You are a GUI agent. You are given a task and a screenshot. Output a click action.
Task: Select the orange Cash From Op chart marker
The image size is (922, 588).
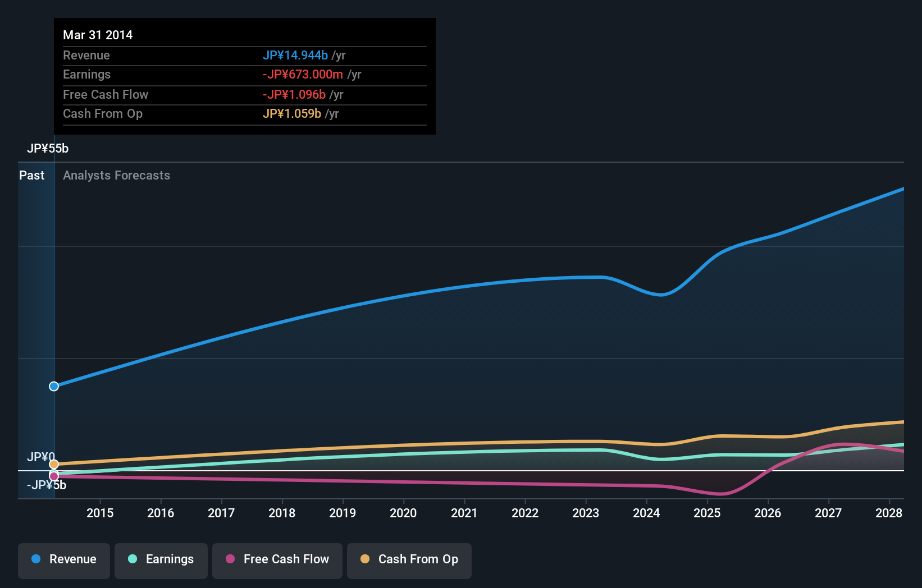(x=53, y=463)
